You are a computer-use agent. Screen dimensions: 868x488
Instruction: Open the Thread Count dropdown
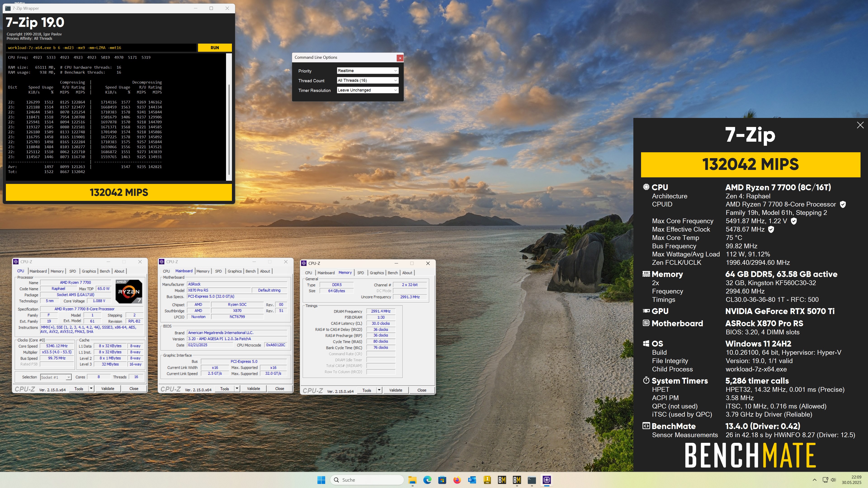tap(368, 80)
